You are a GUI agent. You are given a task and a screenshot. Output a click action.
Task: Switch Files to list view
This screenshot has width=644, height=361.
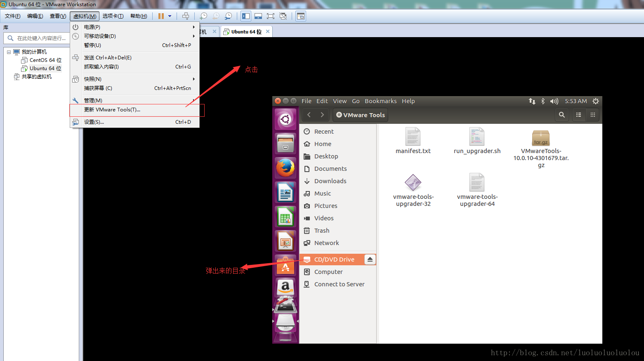(578, 115)
